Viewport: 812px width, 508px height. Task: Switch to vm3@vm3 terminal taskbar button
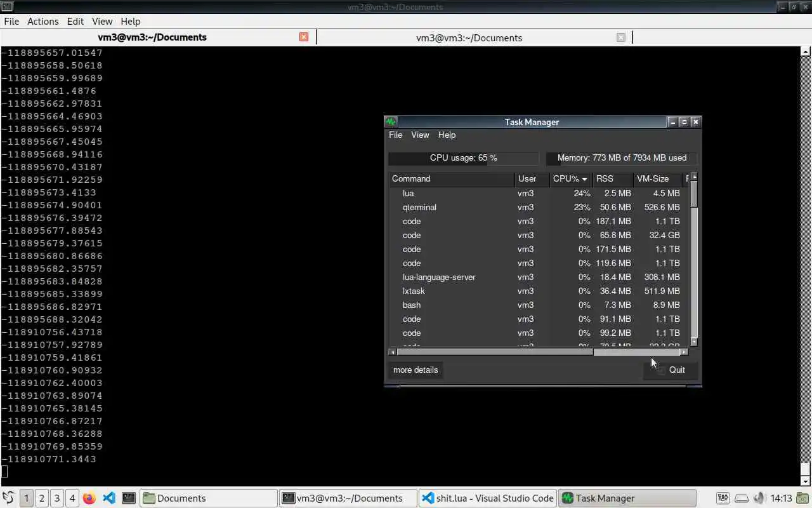click(348, 498)
